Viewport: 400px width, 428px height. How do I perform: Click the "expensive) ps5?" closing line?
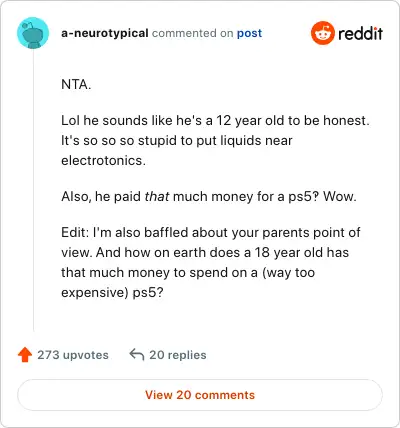(x=112, y=292)
